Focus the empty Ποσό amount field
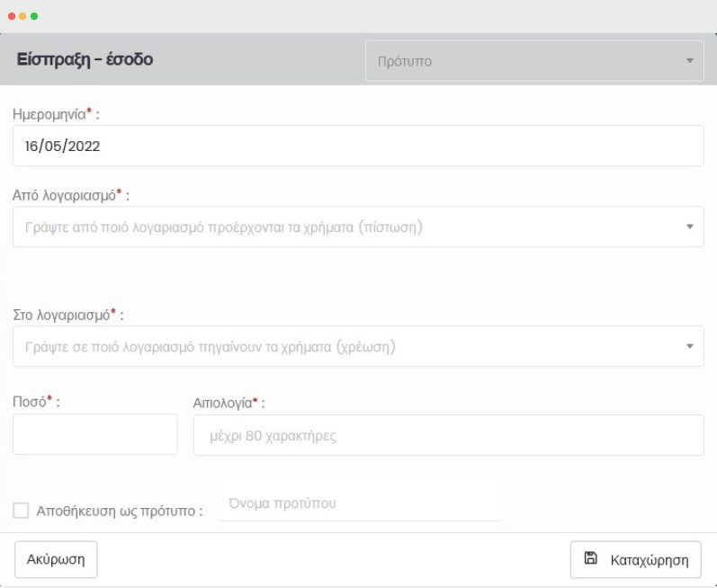This screenshot has height=588, width=717. [95, 435]
